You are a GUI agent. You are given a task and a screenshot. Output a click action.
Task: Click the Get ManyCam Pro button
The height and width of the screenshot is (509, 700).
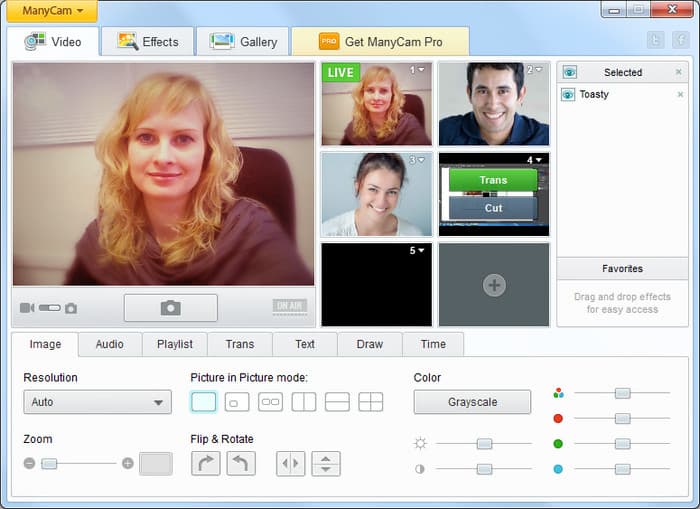[380, 42]
